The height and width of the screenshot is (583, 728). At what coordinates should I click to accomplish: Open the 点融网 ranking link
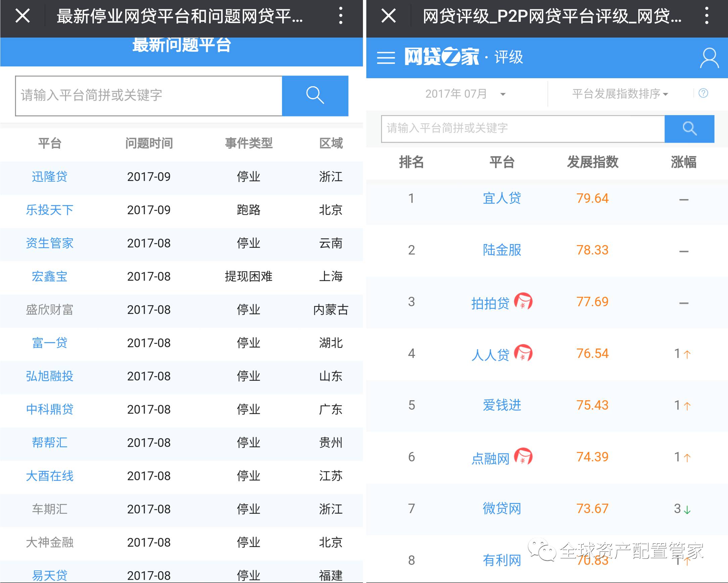click(x=490, y=458)
